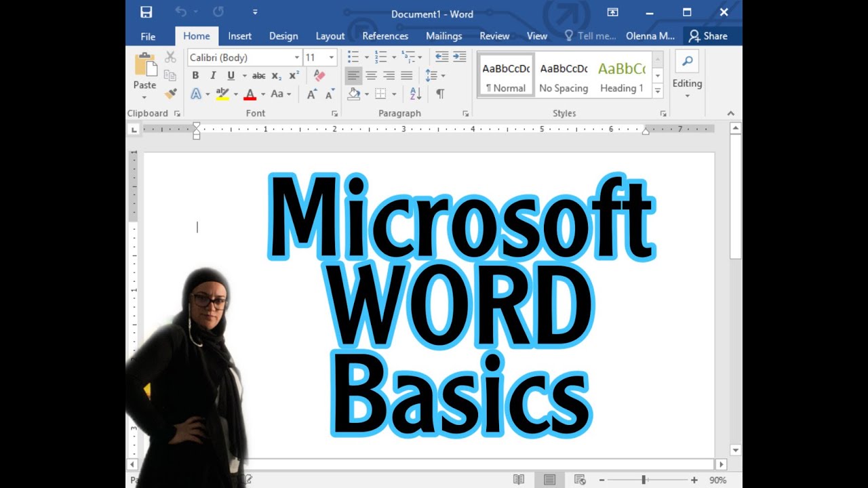Apply superscript formatting
868x488 pixels.
[294, 76]
